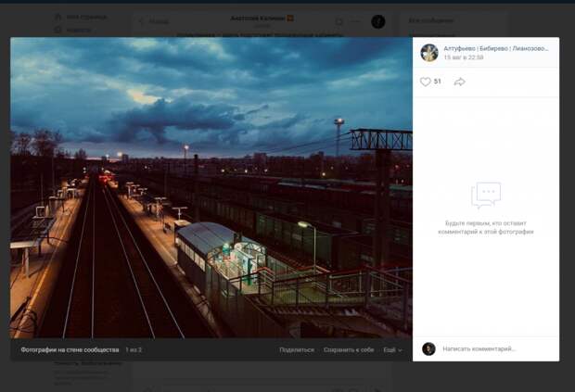
Task: Open the three-dots menu in background chat header
Action: click(x=355, y=22)
